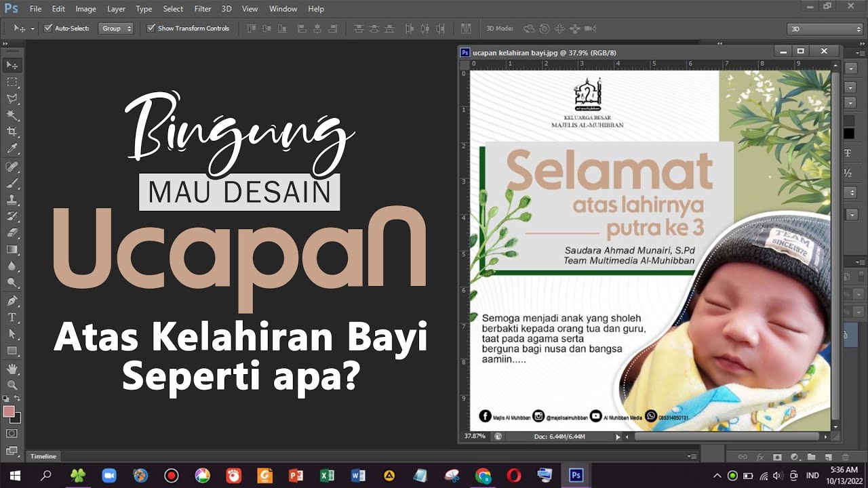Select the Rectangular Marquee tool
This screenshot has height=488, width=868.
point(12,82)
